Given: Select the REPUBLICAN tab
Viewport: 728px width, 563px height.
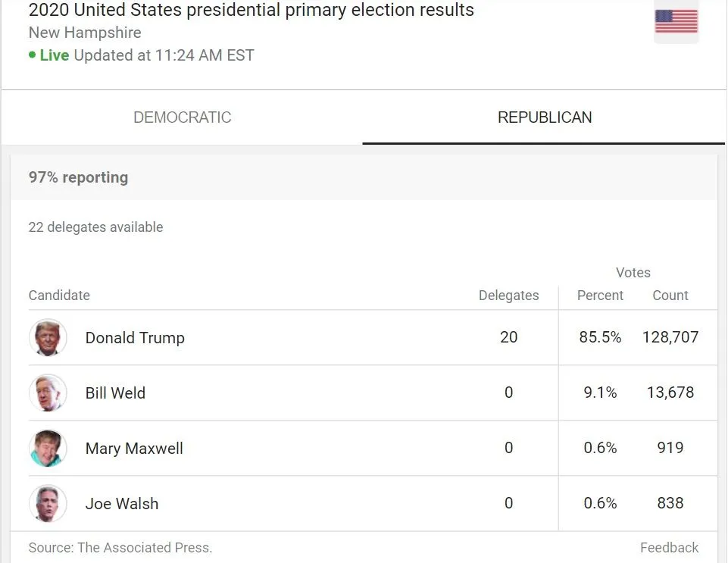Looking at the screenshot, I should point(544,117).
